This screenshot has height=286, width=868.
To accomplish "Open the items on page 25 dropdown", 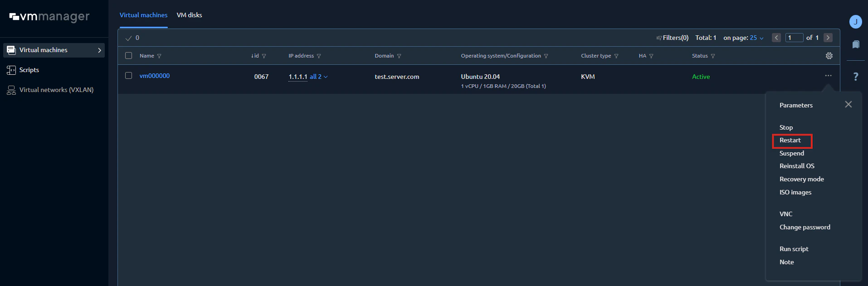I will [756, 38].
